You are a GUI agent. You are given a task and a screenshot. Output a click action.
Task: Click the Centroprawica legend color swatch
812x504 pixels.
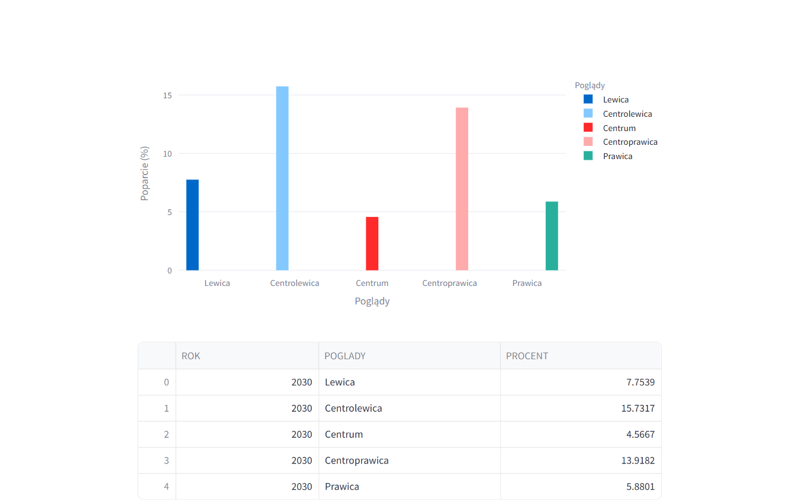click(x=588, y=142)
